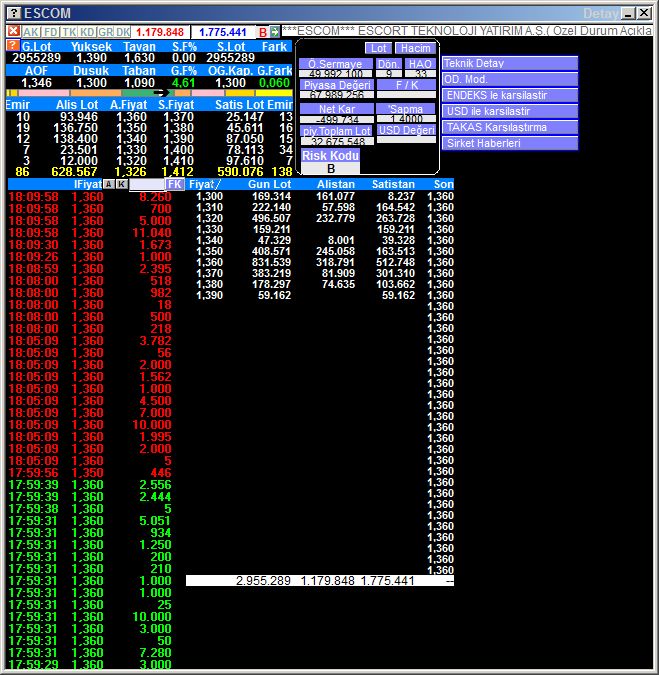
Task: Click the AOF value 1,346
Action: 37,83
